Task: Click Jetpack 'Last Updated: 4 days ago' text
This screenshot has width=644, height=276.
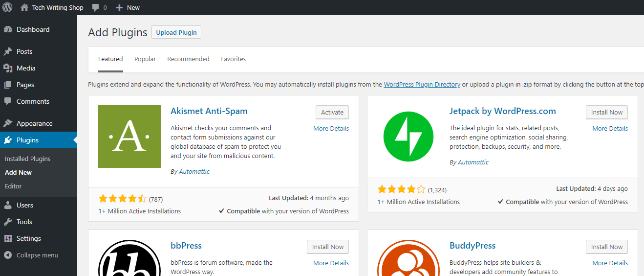Action: 592,189
